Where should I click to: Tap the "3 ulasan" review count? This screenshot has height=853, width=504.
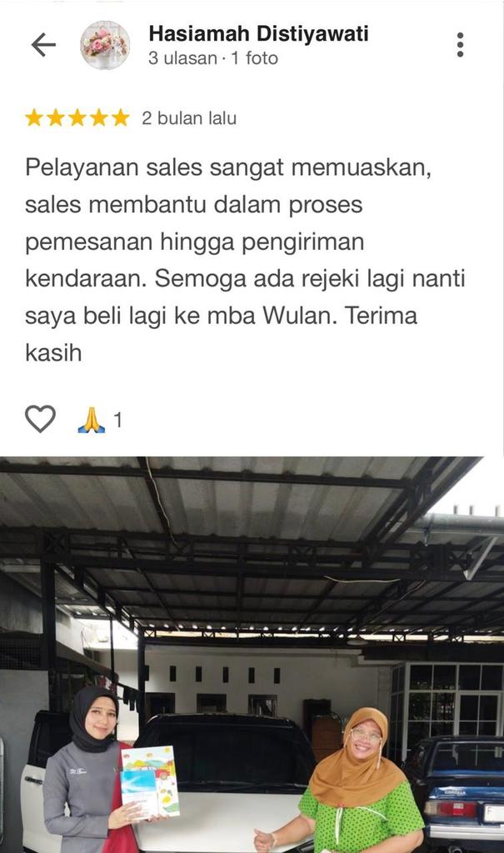pyautogui.click(x=182, y=58)
